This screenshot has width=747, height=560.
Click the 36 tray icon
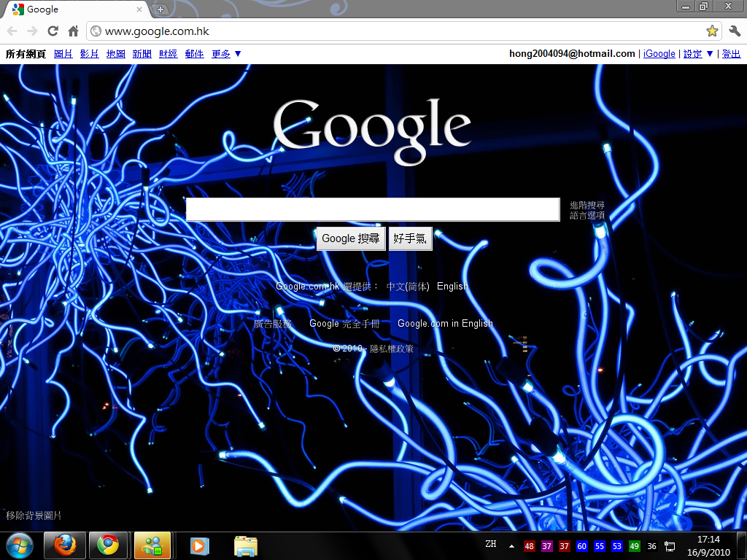[x=651, y=546]
